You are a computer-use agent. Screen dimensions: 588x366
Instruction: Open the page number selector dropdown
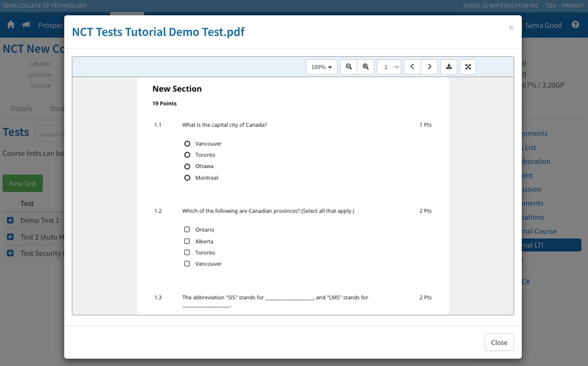coord(389,67)
